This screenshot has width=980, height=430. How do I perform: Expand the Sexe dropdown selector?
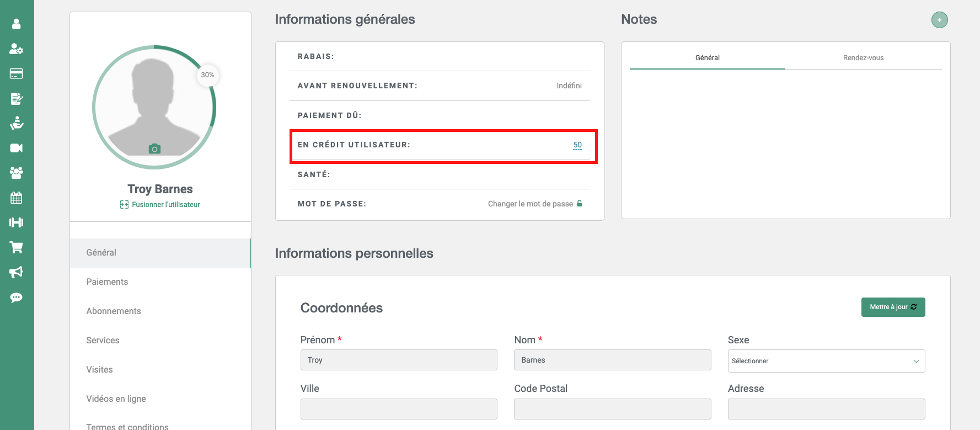coord(826,361)
